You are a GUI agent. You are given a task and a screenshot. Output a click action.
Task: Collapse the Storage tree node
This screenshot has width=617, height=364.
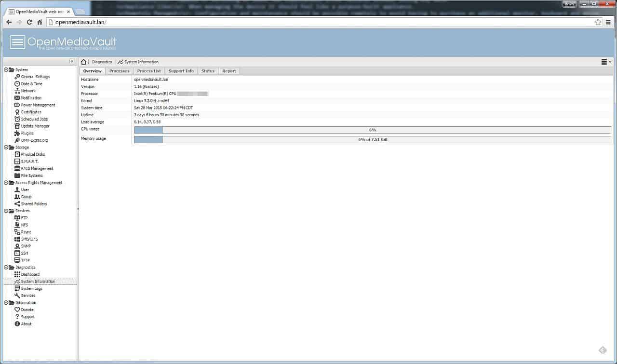click(x=6, y=148)
